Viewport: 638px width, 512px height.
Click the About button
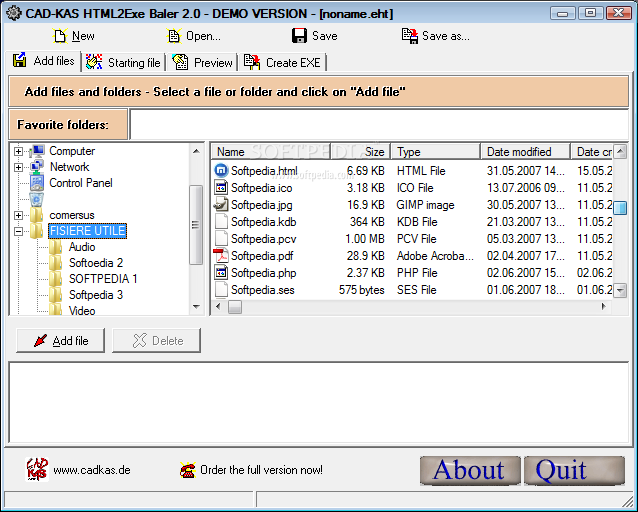[x=470, y=470]
